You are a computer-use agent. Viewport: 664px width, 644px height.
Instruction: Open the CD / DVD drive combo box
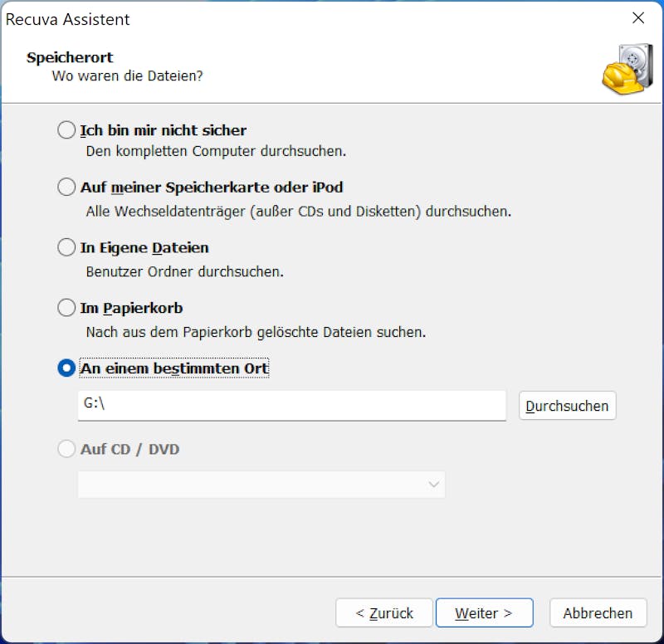coord(261,485)
